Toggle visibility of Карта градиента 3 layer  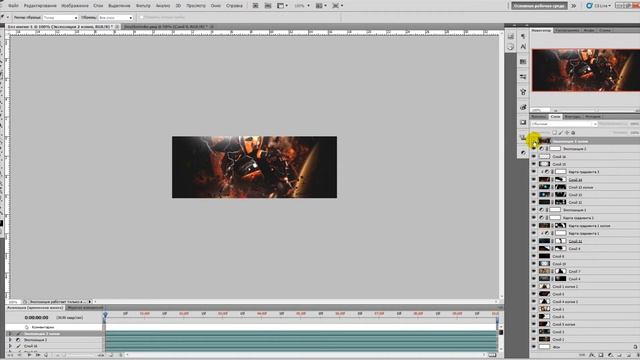533,172
